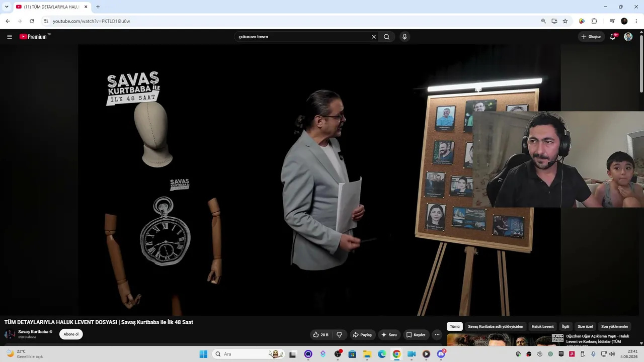The width and height of the screenshot is (644, 362).
Task: Open Discord from the taskbar
Action: pyautogui.click(x=441, y=354)
